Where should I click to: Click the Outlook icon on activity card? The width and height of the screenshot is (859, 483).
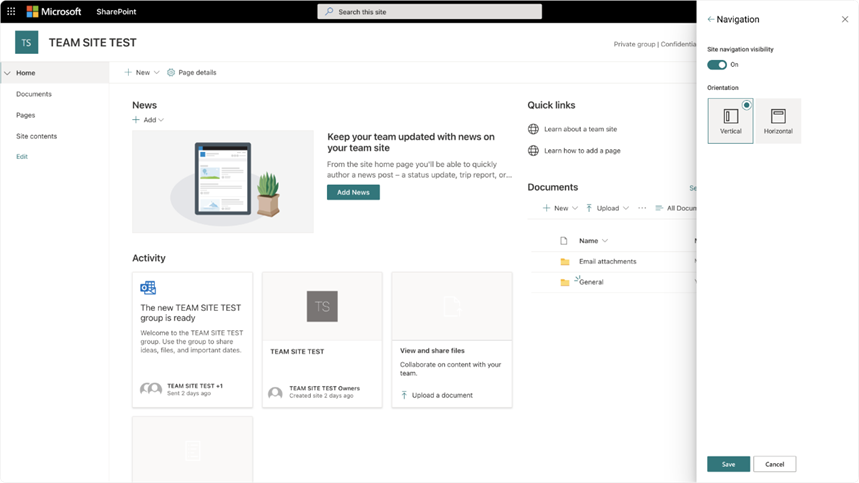click(x=148, y=288)
